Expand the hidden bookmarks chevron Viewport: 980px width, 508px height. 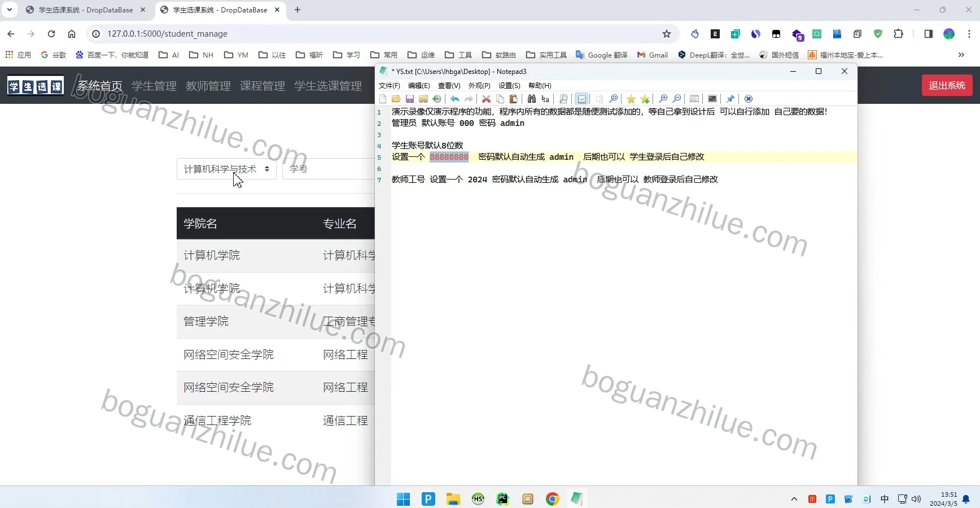click(x=961, y=55)
